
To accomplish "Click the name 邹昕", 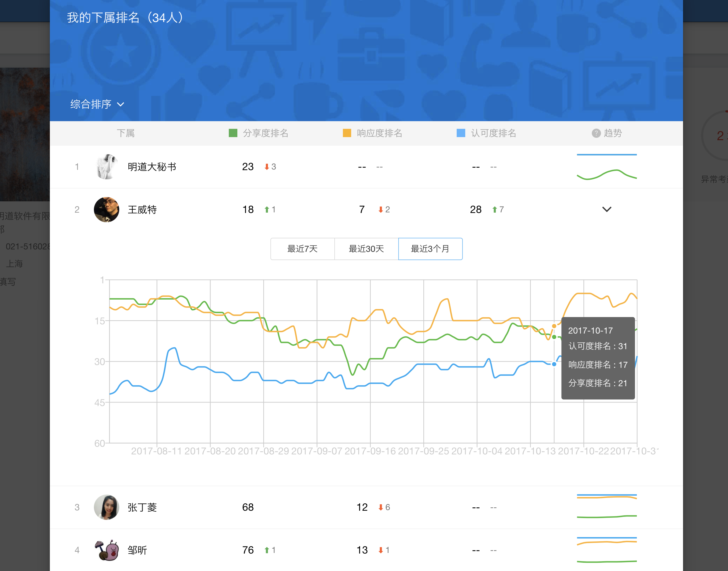I will tap(137, 550).
